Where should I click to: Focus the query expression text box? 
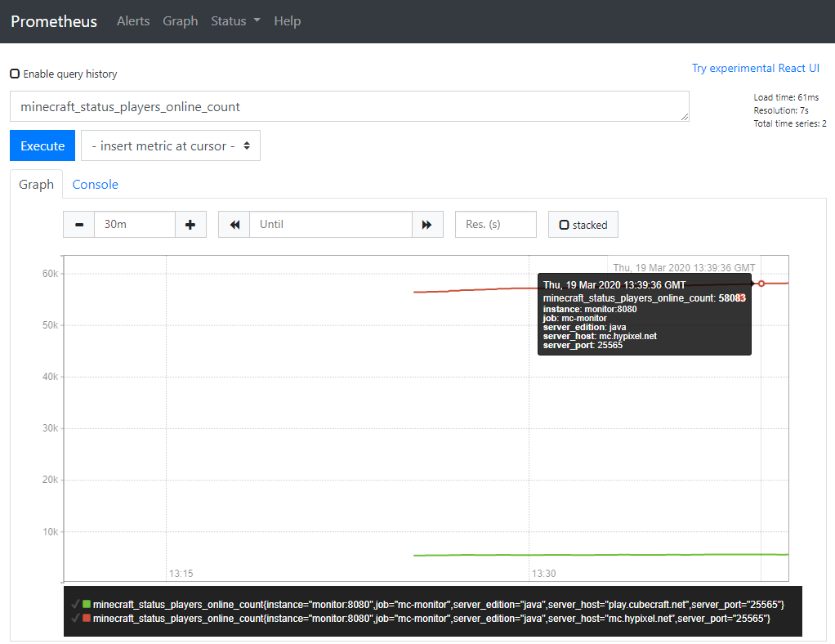click(x=350, y=106)
